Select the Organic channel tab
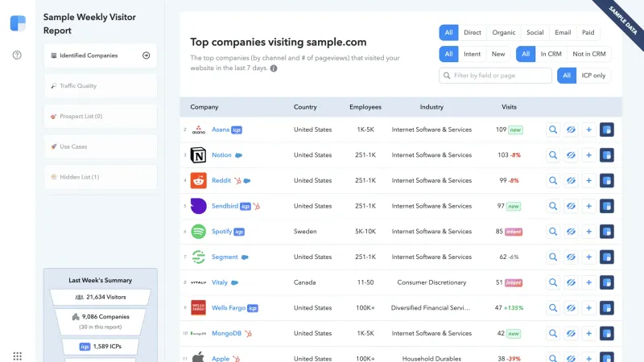 click(x=504, y=32)
